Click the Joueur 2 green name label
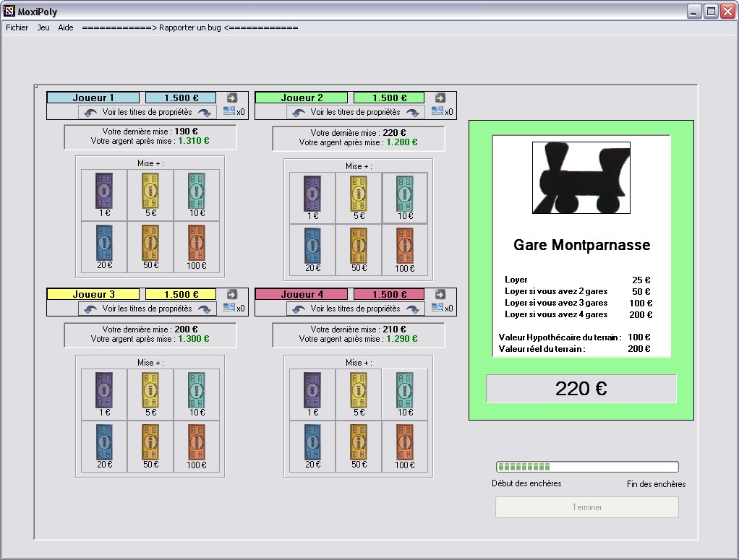This screenshot has width=739, height=560. click(x=302, y=98)
